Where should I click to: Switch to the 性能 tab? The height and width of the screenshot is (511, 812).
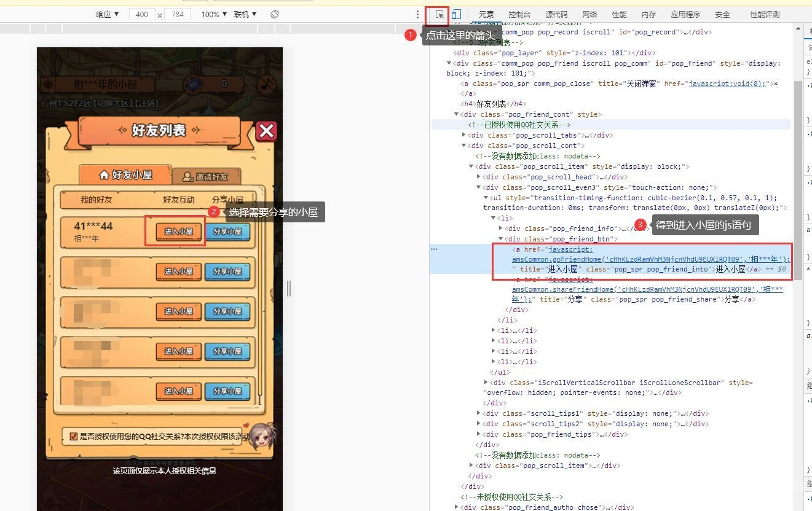619,14
